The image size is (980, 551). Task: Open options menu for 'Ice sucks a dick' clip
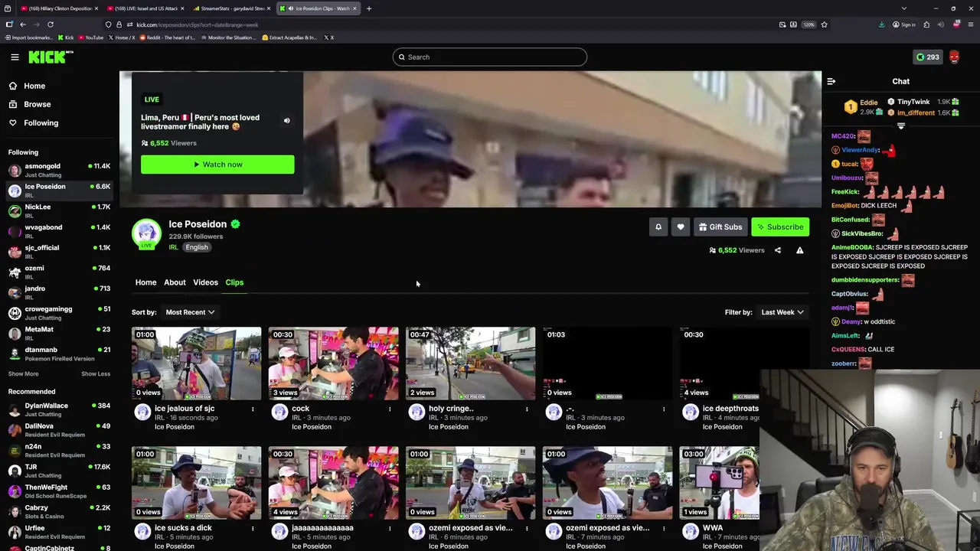click(253, 529)
